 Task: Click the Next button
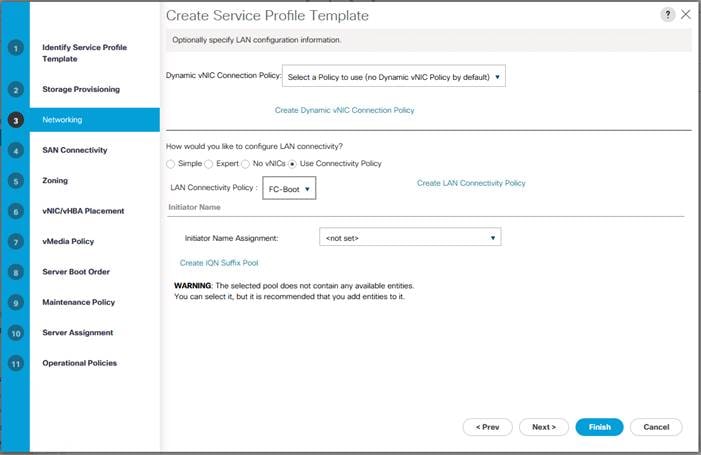tap(544, 427)
